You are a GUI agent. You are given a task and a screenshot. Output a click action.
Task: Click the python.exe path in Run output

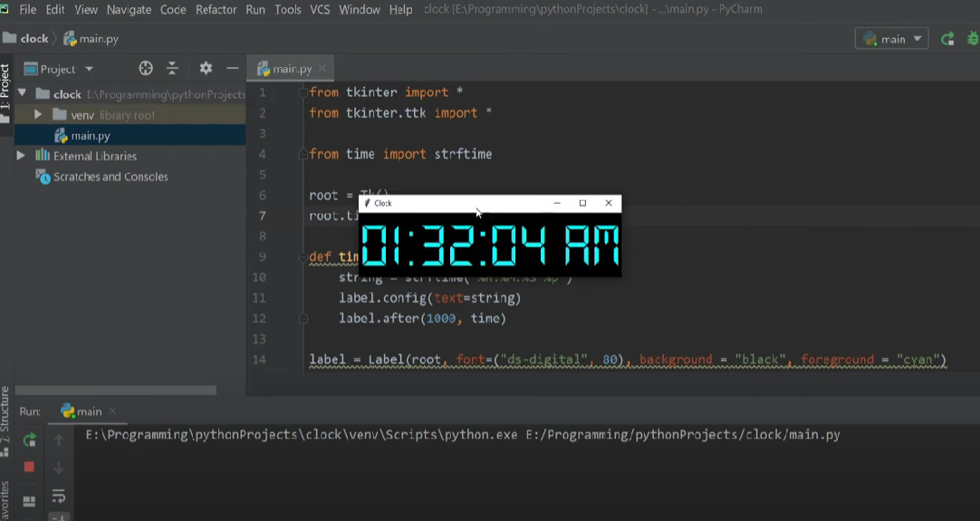pyautogui.click(x=302, y=435)
